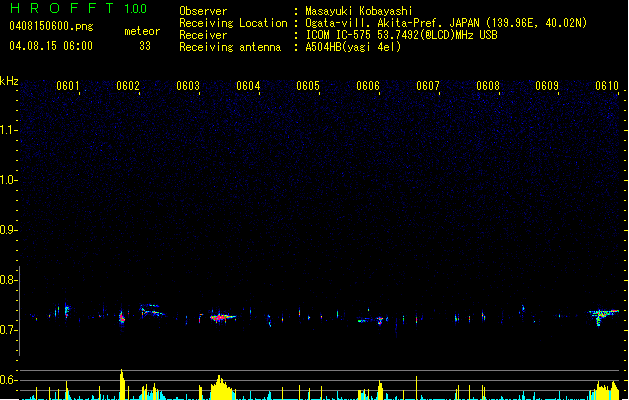
Task: Click the Receiving antenna label
Action: click(230, 47)
